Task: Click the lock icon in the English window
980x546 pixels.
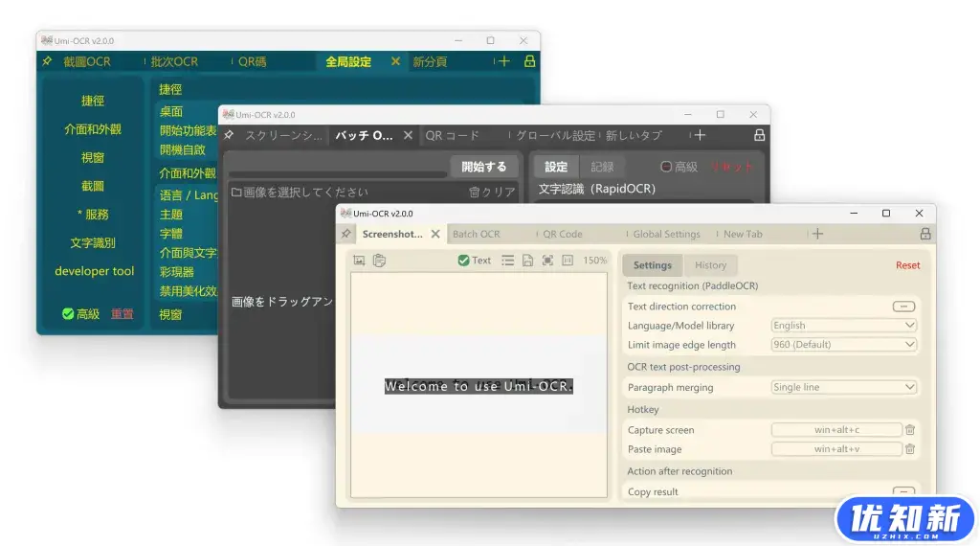Action: tap(925, 234)
